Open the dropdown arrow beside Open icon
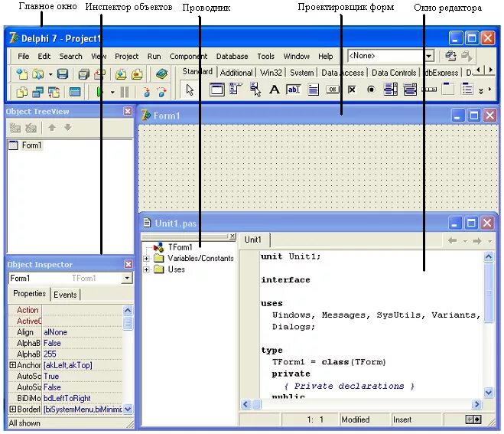Screen dimensions: 504x434 click(x=50, y=75)
